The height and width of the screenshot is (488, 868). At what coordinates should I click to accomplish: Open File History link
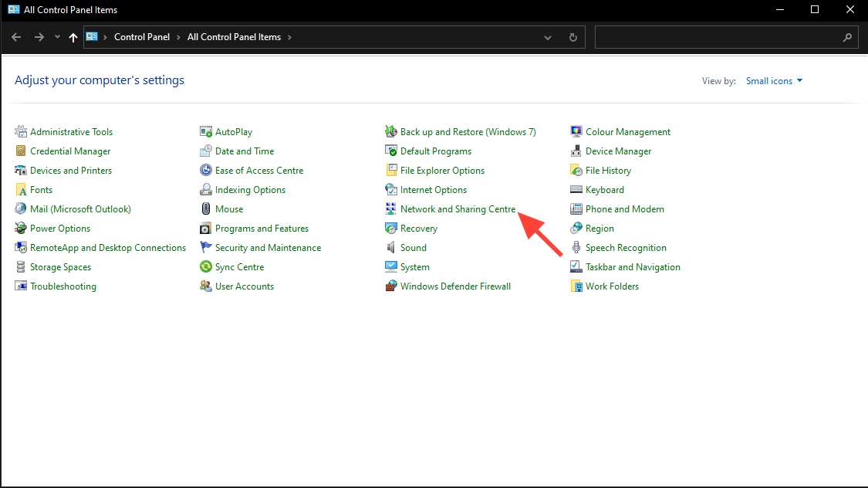(x=608, y=171)
